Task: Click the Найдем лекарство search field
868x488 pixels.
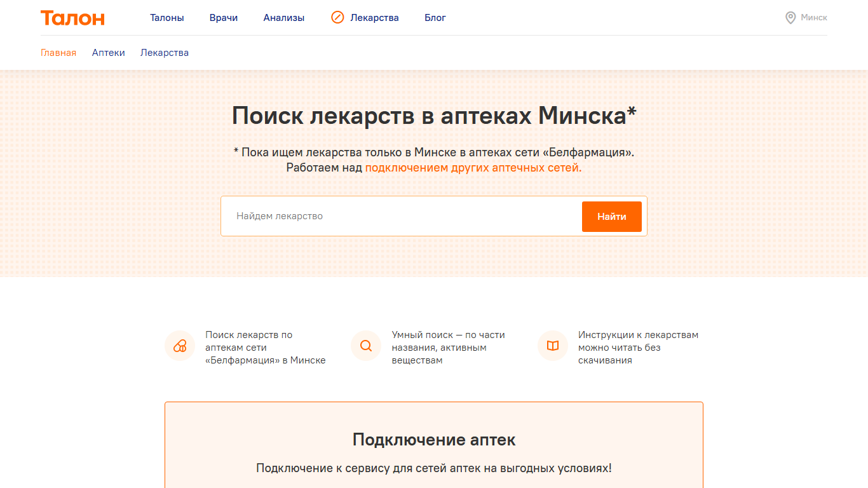Action: pyautogui.click(x=401, y=216)
